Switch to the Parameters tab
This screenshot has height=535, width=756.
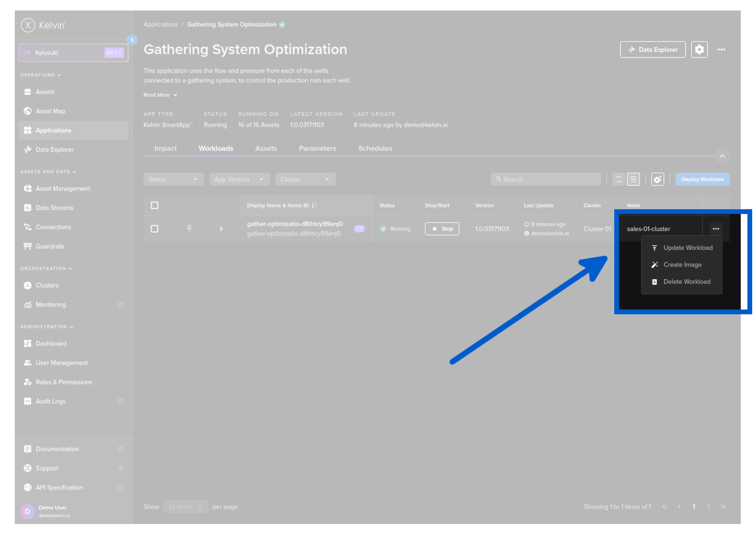(x=317, y=149)
